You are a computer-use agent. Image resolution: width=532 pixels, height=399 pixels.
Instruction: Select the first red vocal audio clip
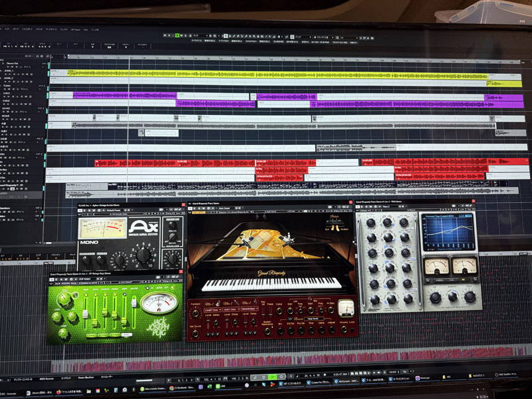(175, 163)
